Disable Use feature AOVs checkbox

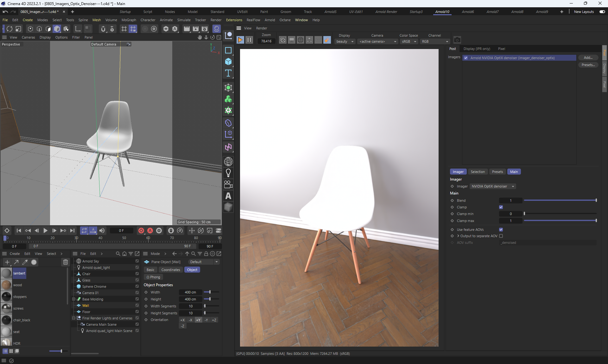point(501,230)
